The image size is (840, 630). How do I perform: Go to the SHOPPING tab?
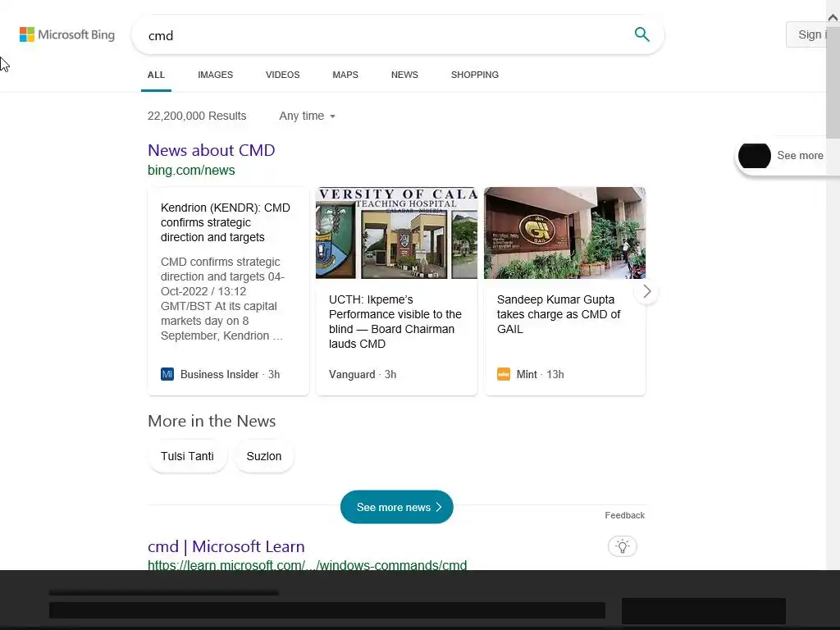pos(475,75)
